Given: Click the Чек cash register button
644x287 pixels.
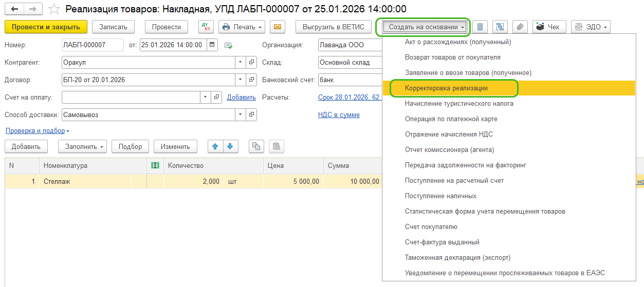Looking at the screenshot, I should (549, 27).
